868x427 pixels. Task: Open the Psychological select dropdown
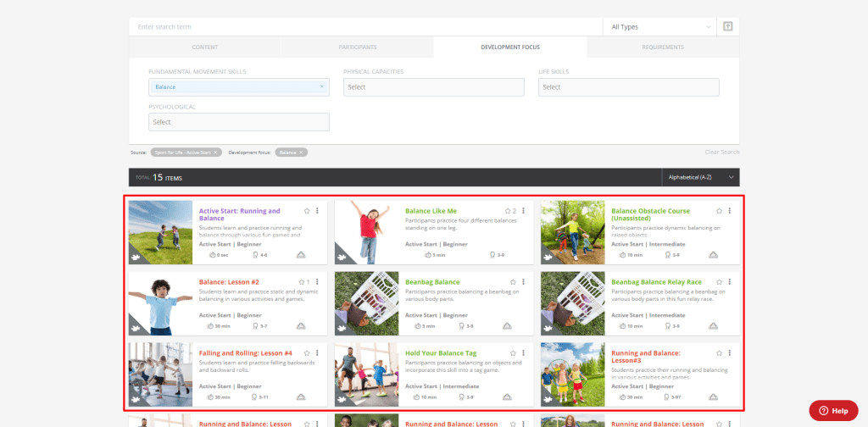coord(238,122)
